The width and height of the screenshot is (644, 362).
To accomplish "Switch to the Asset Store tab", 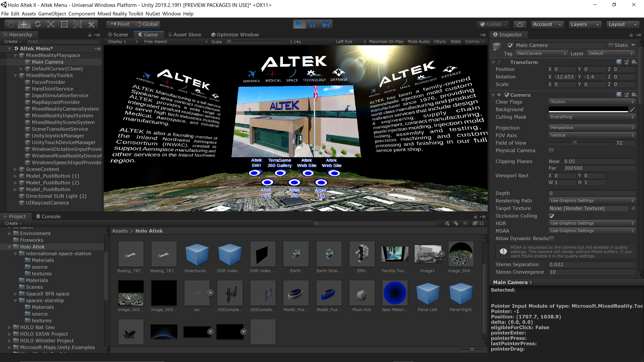I will point(185,35).
